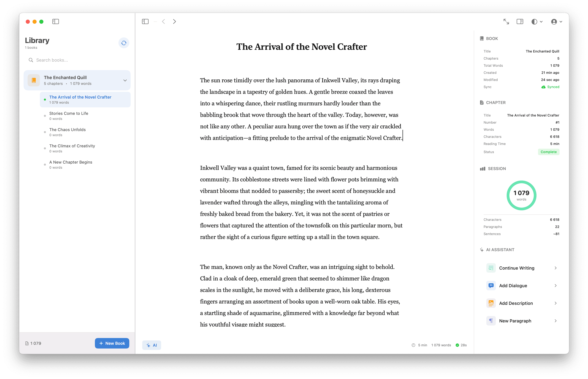The height and width of the screenshot is (379, 588).
Task: Click the AI sparkle button in status bar
Action: pos(151,345)
